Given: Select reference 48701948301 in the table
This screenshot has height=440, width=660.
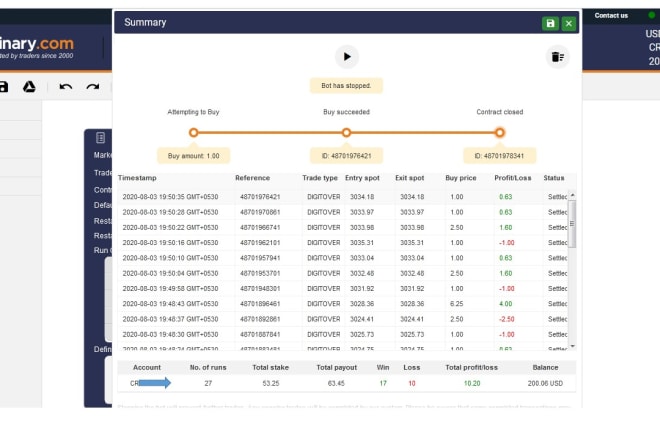Looking at the screenshot, I should click(x=260, y=289).
